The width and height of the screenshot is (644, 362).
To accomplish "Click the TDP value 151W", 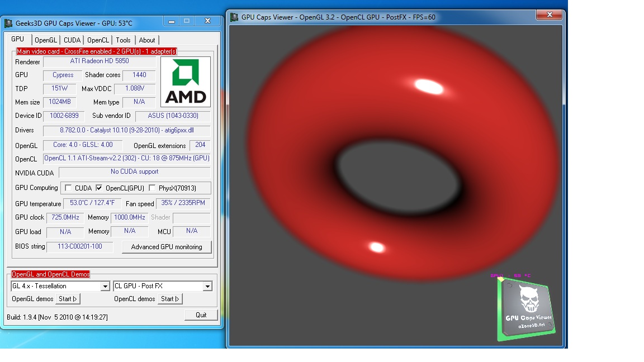I will tap(60, 89).
